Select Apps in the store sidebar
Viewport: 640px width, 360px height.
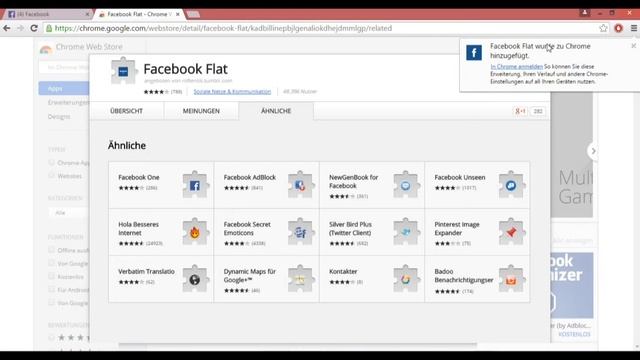point(64,88)
